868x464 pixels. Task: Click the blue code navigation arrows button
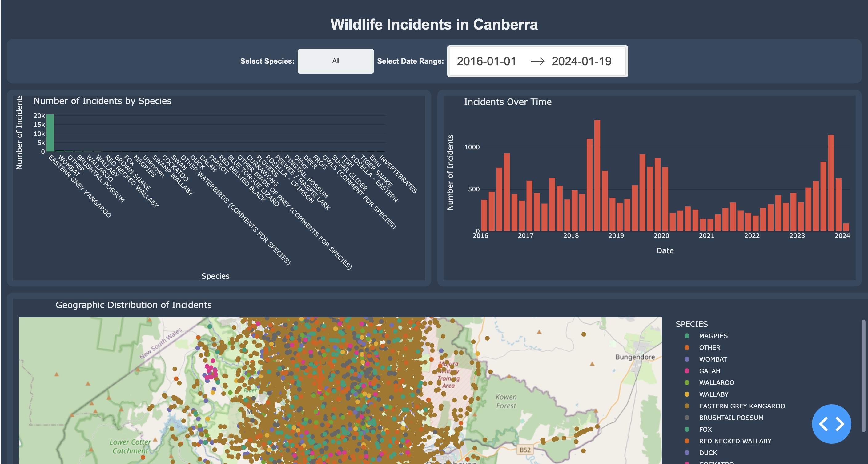[x=831, y=424]
